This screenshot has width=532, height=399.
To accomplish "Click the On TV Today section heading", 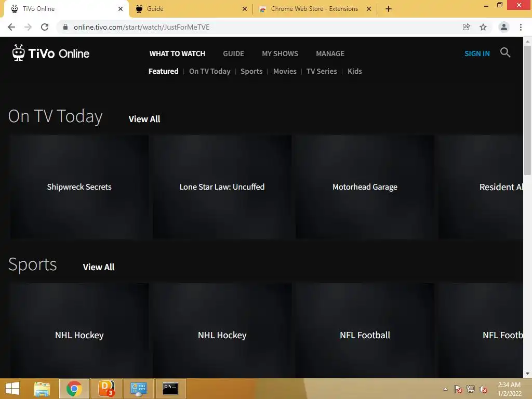I will [x=55, y=116].
